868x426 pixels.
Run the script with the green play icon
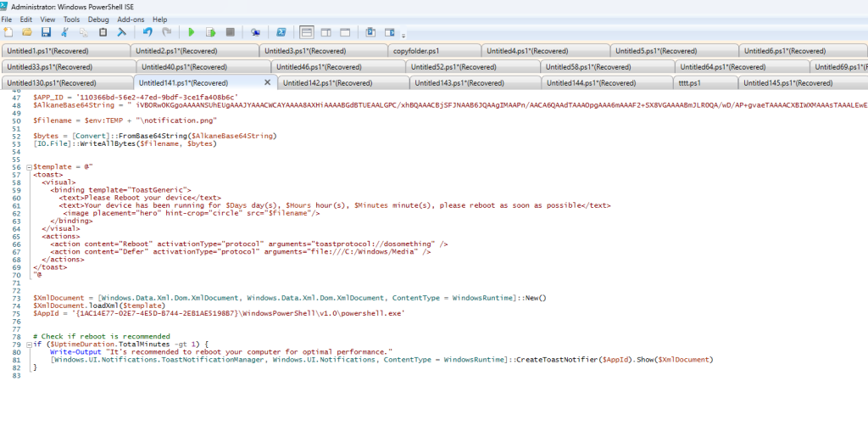click(x=192, y=32)
